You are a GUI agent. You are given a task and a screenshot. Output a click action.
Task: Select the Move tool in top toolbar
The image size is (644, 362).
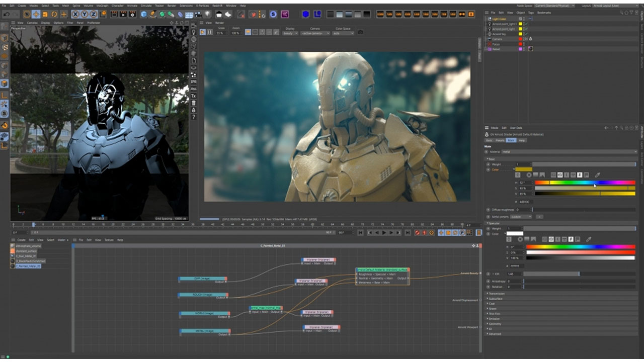[x=36, y=15]
